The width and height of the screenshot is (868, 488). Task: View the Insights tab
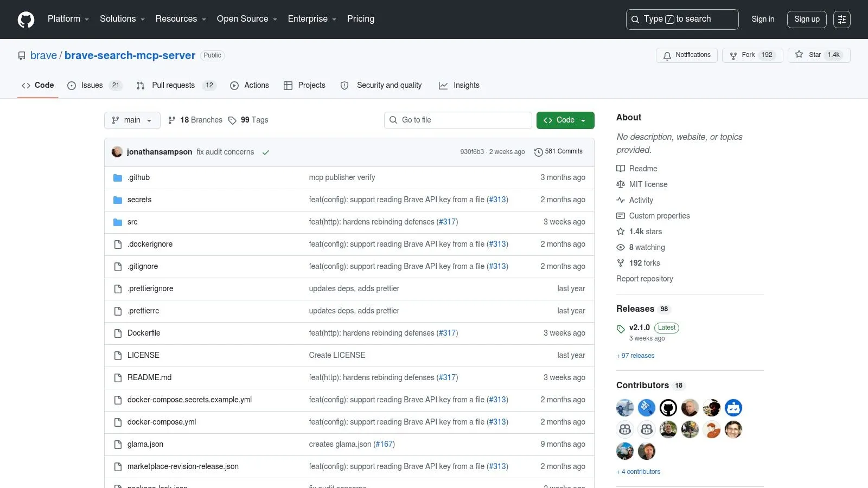[459, 85]
